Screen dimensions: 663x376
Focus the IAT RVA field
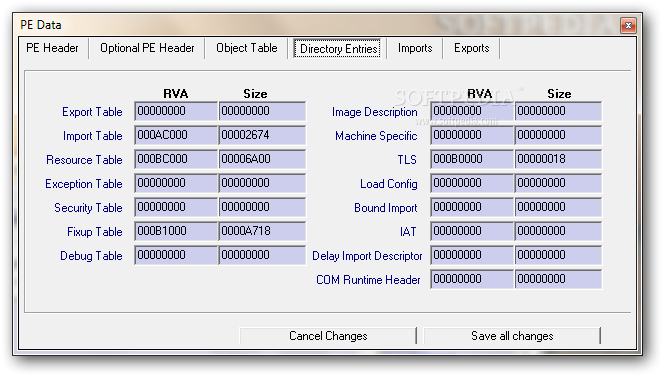(x=472, y=231)
